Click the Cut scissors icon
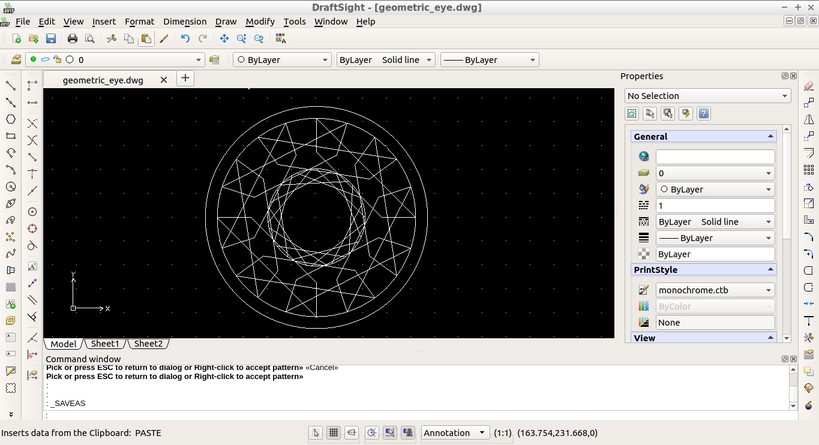Screen dimensions: 819x445 click(111, 39)
